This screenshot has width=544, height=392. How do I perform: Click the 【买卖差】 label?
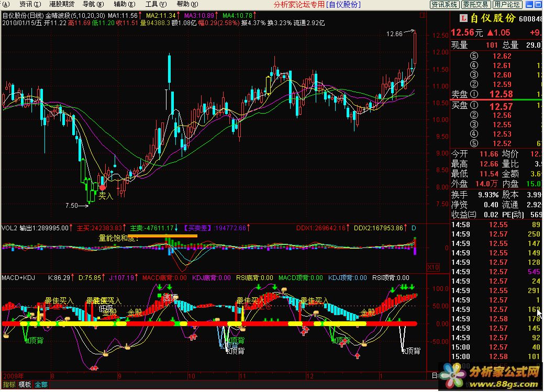[197, 228]
